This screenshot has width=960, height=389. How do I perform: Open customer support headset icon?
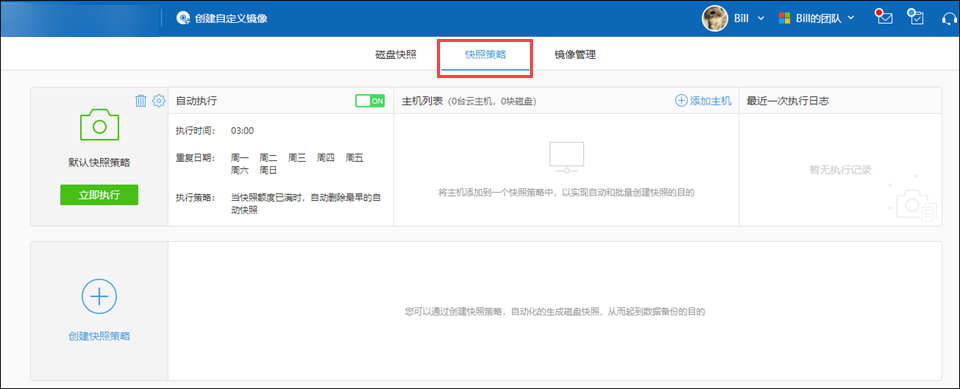click(x=950, y=18)
